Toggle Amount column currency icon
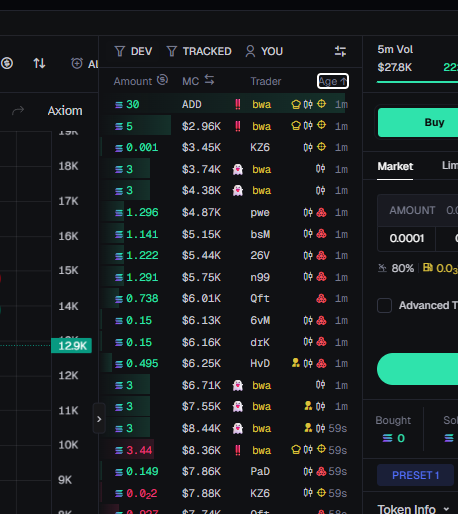Screen dimensions: 458x514 [x=162, y=80]
